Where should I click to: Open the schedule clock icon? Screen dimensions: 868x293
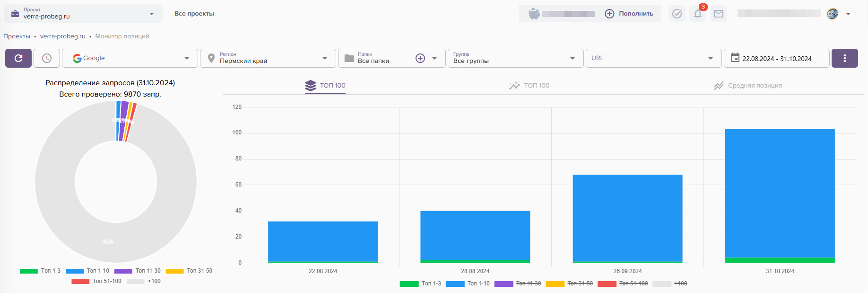click(x=47, y=58)
